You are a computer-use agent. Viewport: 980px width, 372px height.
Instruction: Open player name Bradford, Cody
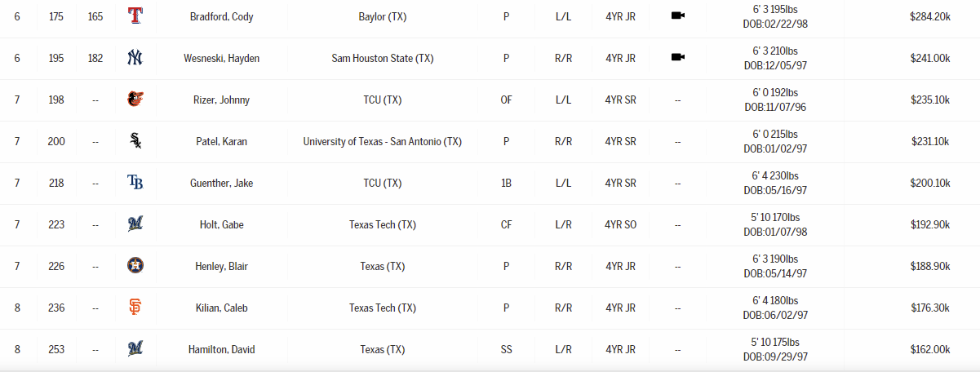pyautogui.click(x=222, y=16)
